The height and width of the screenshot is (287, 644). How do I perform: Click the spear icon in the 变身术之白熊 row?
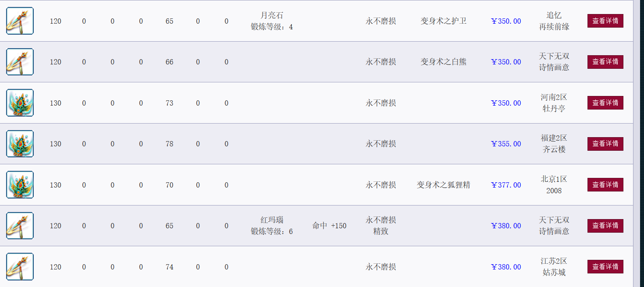point(20,62)
